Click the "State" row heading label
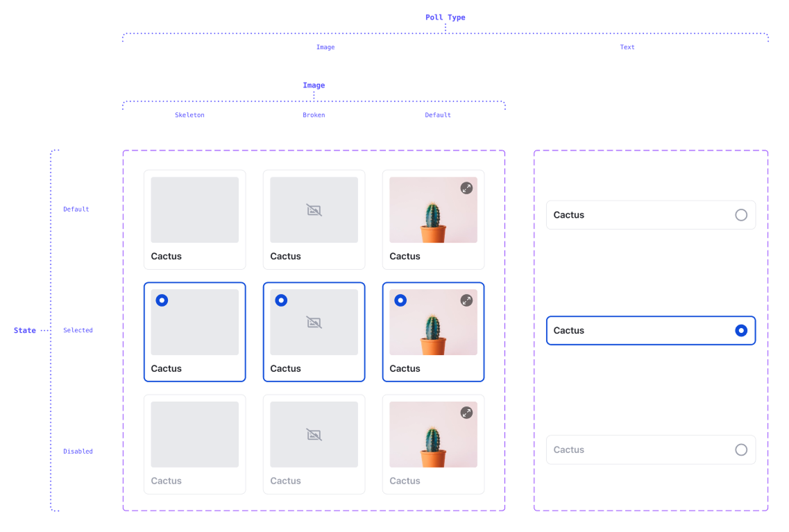The width and height of the screenshot is (789, 532). 25,331
